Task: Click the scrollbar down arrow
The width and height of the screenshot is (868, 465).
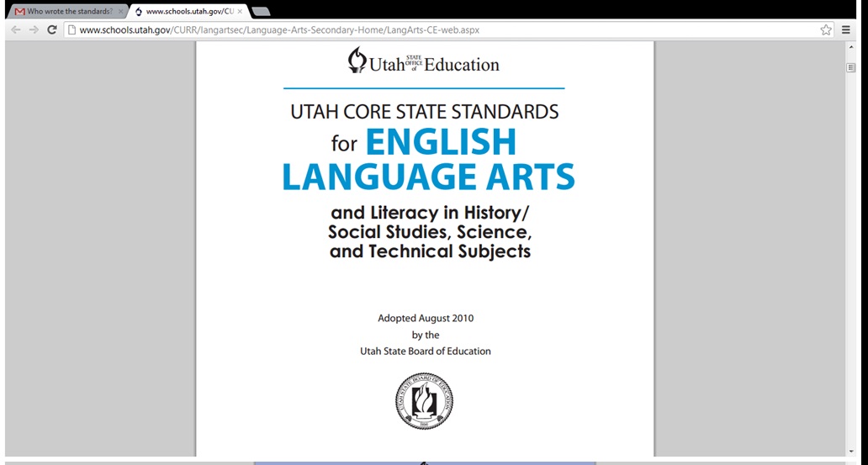Action: pos(851,452)
